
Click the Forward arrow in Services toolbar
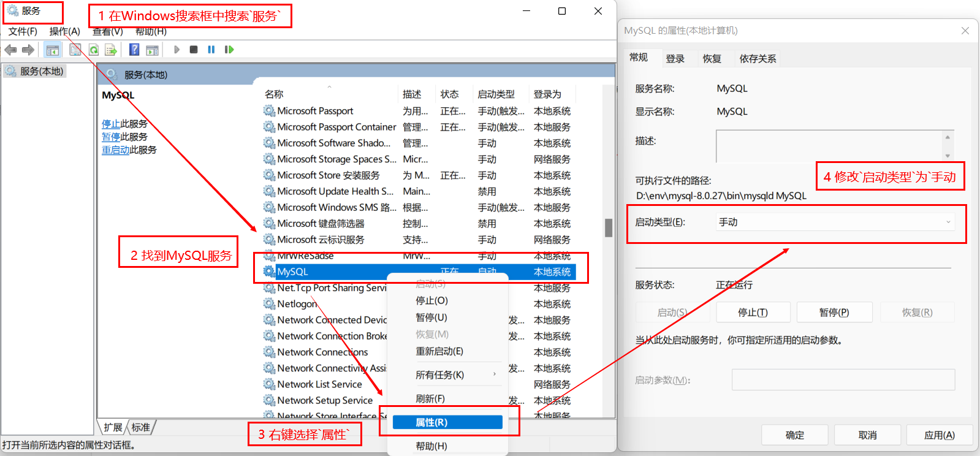28,50
